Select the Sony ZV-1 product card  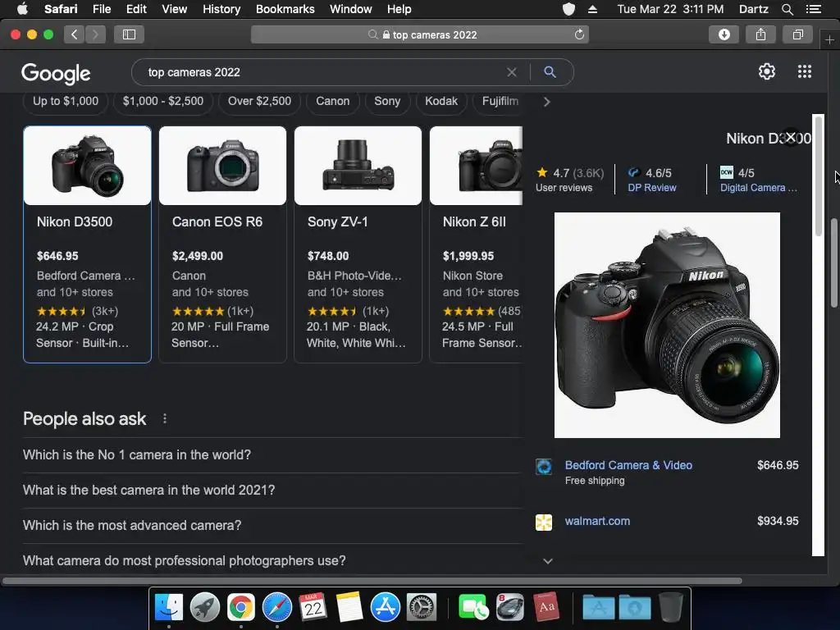click(358, 244)
